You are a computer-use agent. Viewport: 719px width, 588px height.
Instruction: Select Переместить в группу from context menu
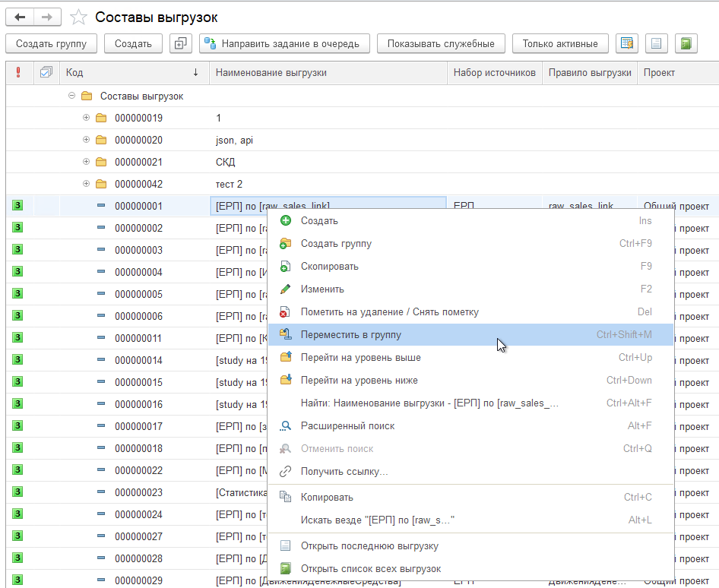click(351, 334)
